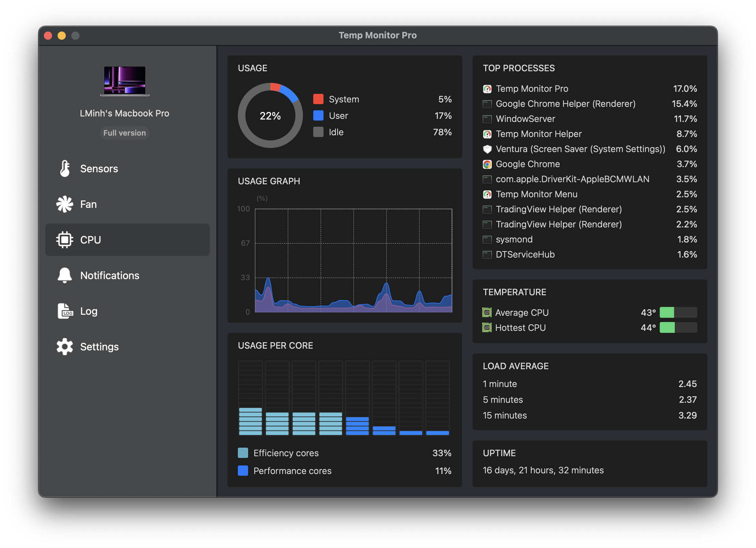Open the Settings section
Screen dimensions: 756x548
tap(127, 347)
